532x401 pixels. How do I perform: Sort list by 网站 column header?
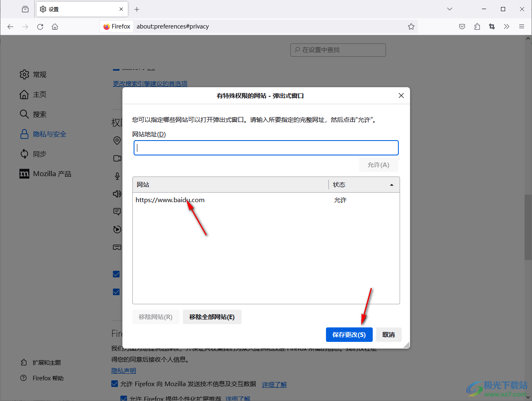click(x=230, y=185)
